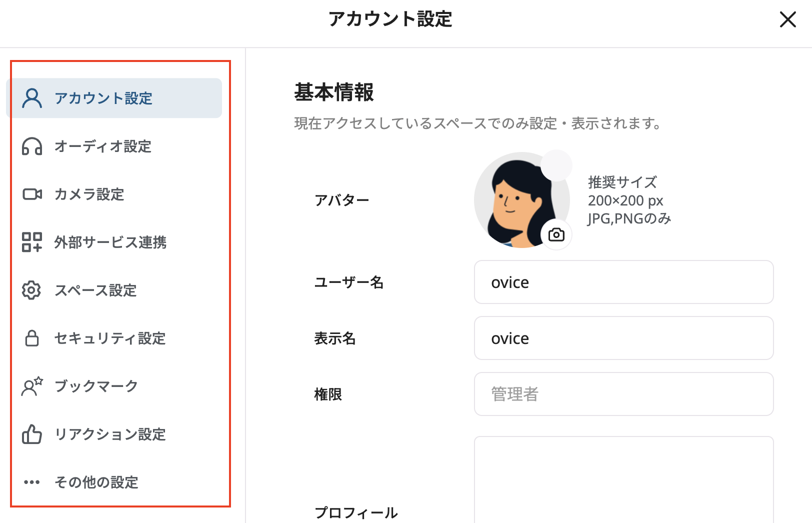Click the video camera icon for camera settings
This screenshot has height=523, width=812.
tap(31, 194)
